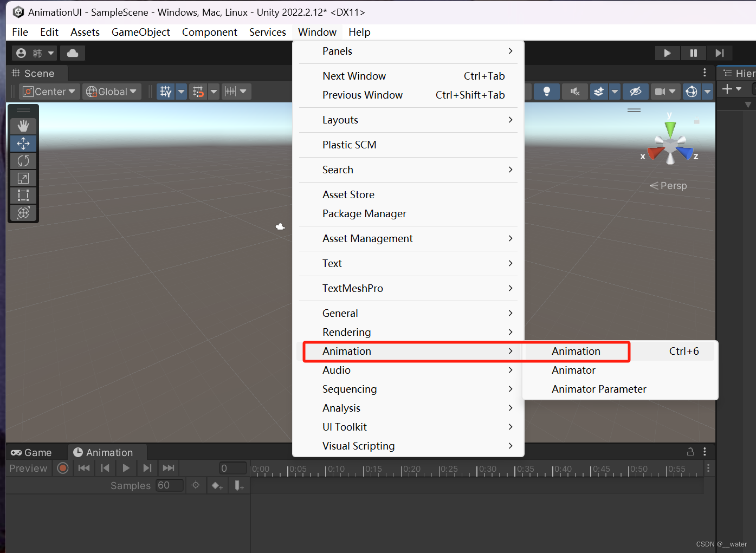Open the Window menu
This screenshot has width=756, height=553.
317,32
